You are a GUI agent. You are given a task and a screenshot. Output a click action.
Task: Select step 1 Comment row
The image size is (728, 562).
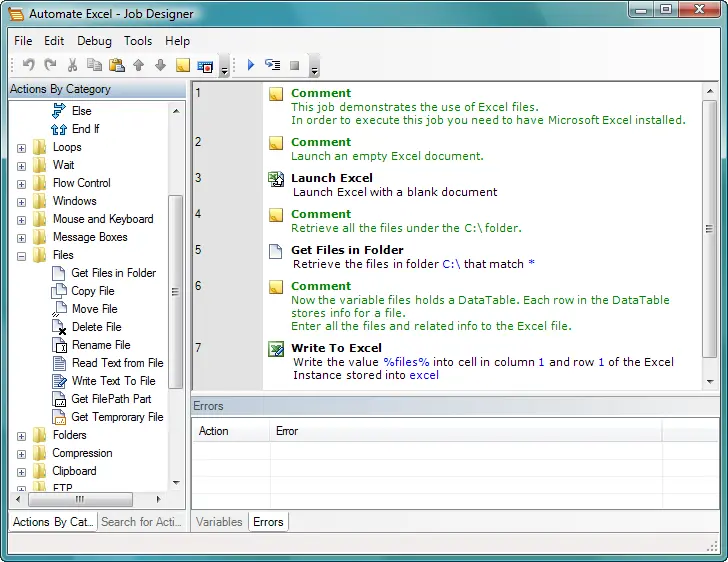447,106
